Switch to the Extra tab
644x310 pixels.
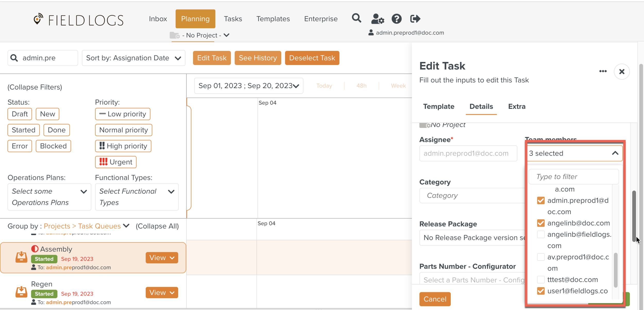[516, 107]
